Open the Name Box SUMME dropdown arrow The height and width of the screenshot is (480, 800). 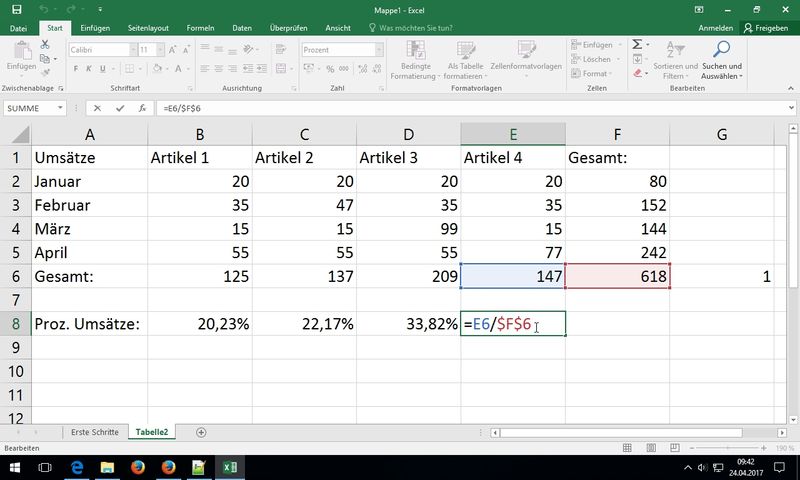click(60, 108)
